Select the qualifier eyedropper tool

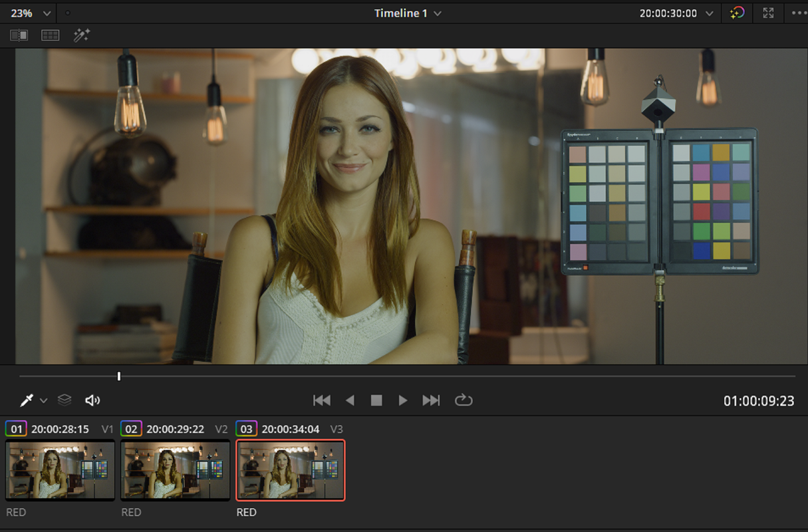27,400
